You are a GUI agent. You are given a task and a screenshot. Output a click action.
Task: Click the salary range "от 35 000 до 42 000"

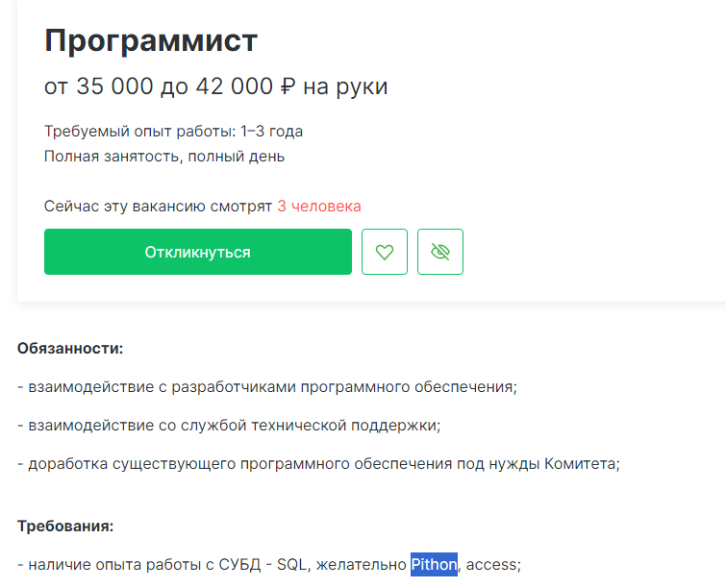pyautogui.click(x=159, y=86)
